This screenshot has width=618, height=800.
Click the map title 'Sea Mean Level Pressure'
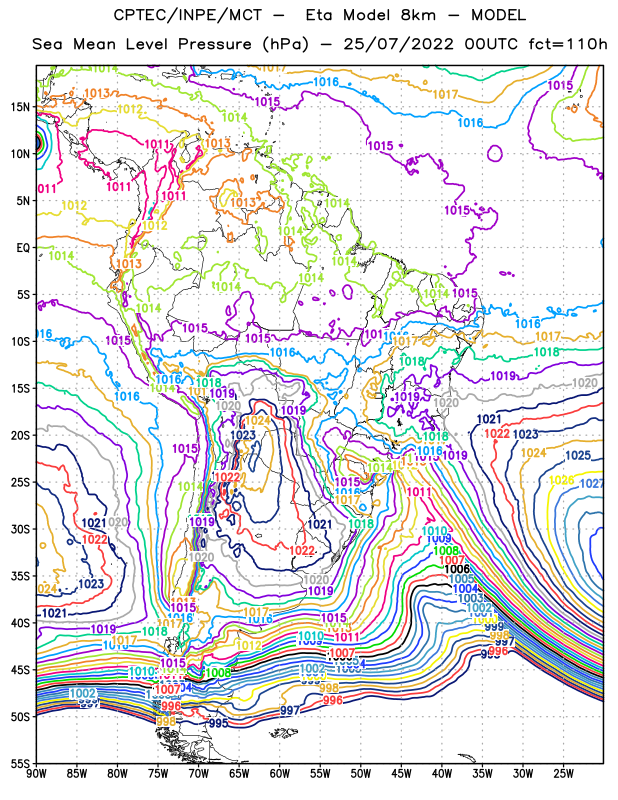pyautogui.click(x=142, y=44)
